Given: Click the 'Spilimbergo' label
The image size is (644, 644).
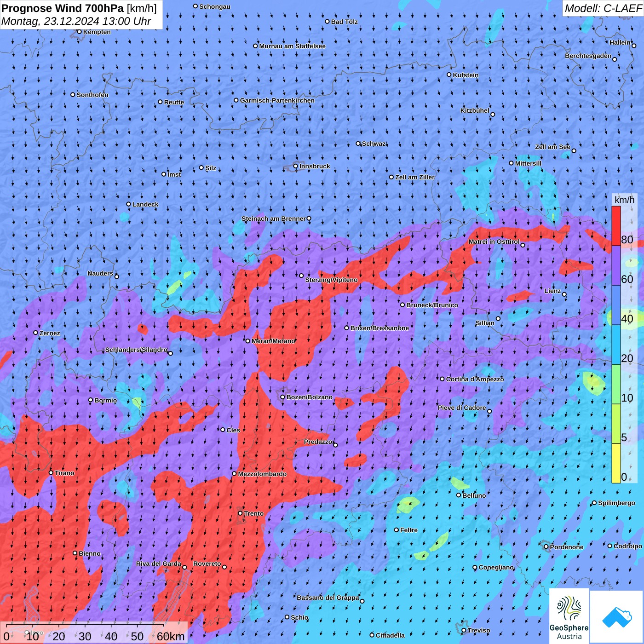Looking at the screenshot, I should coord(617,503).
